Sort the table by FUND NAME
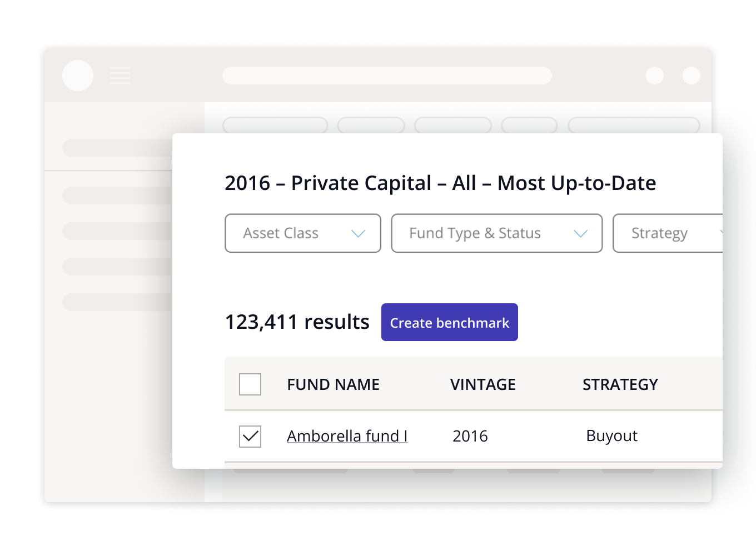The image size is (756, 551). 333,384
